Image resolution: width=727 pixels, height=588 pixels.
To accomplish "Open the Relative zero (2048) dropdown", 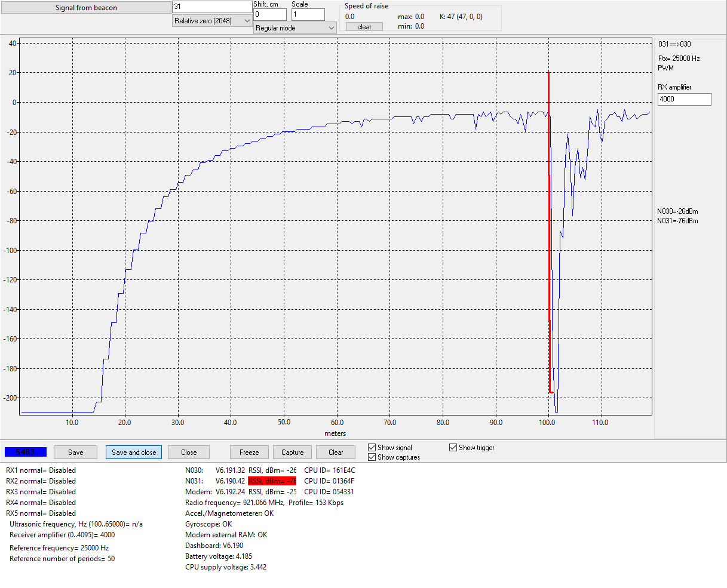I will (x=212, y=21).
